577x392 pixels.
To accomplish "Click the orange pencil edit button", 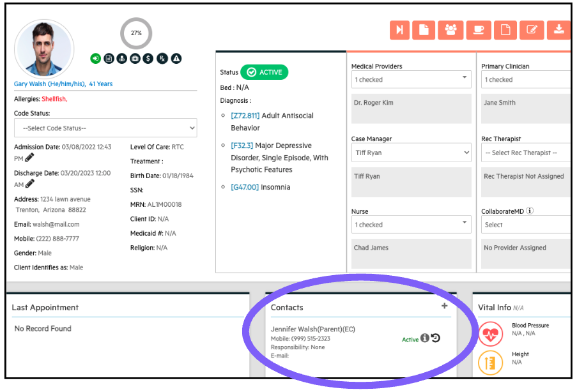I will coord(532,30).
